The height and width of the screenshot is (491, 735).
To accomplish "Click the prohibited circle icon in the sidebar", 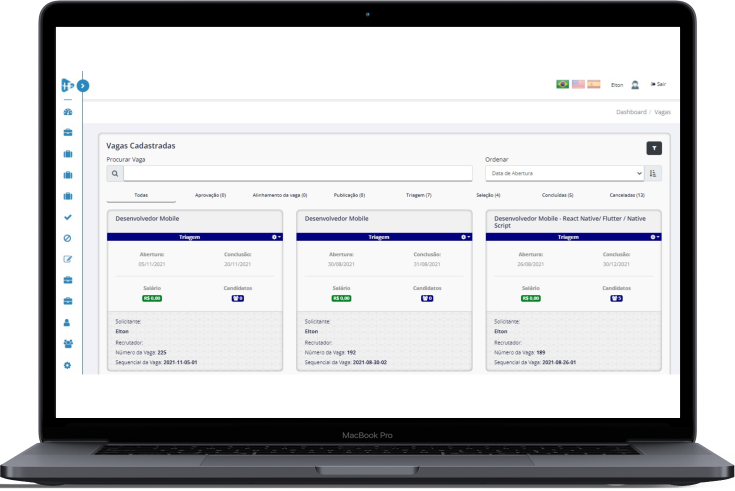I will tap(67, 237).
